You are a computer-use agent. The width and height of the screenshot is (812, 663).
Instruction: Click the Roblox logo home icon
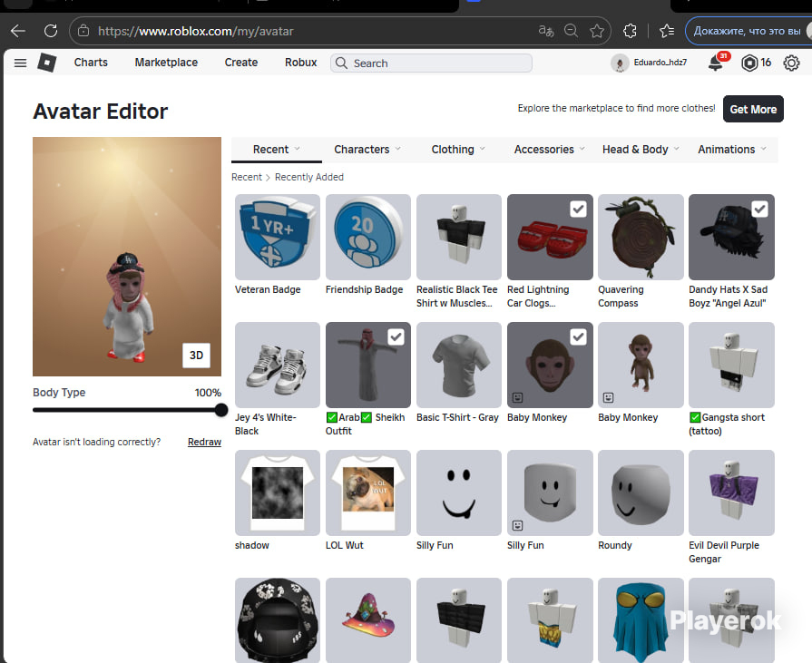pos(46,63)
